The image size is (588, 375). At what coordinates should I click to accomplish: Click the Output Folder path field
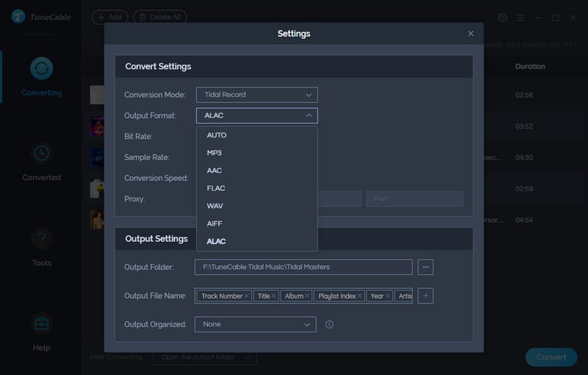tap(304, 267)
